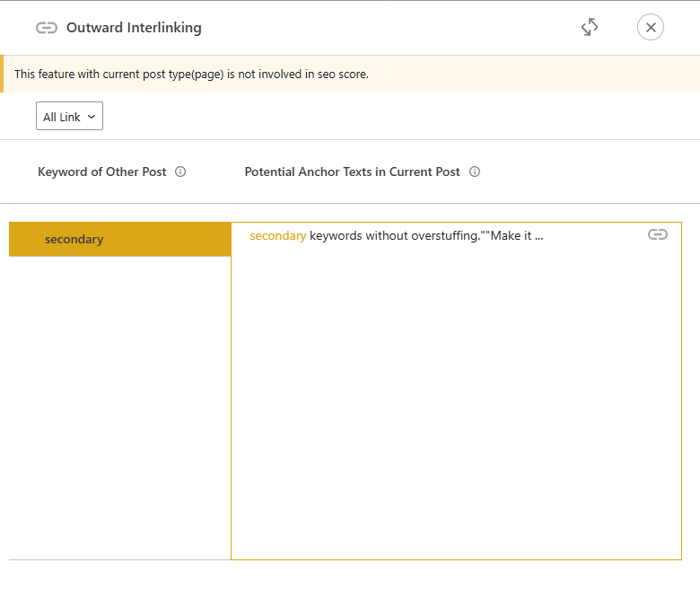The image size is (700, 607).
Task: Click the refresh/sync arrows icon
Action: [590, 27]
